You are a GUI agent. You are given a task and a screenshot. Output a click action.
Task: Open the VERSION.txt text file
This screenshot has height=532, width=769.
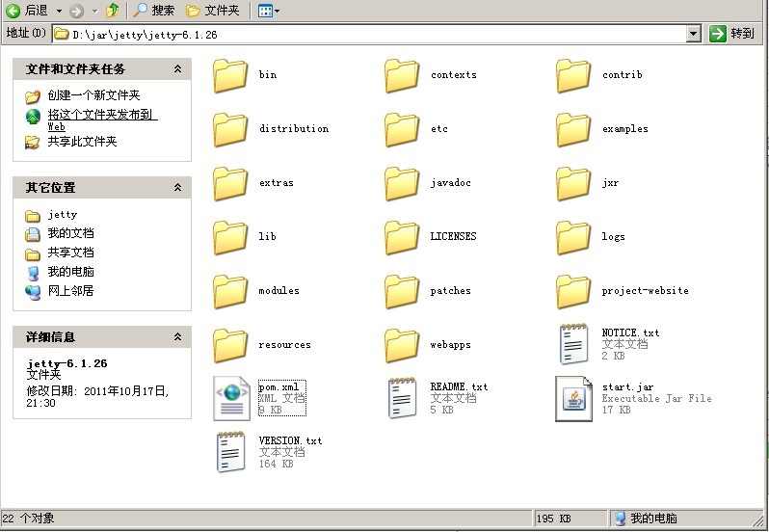(x=231, y=452)
